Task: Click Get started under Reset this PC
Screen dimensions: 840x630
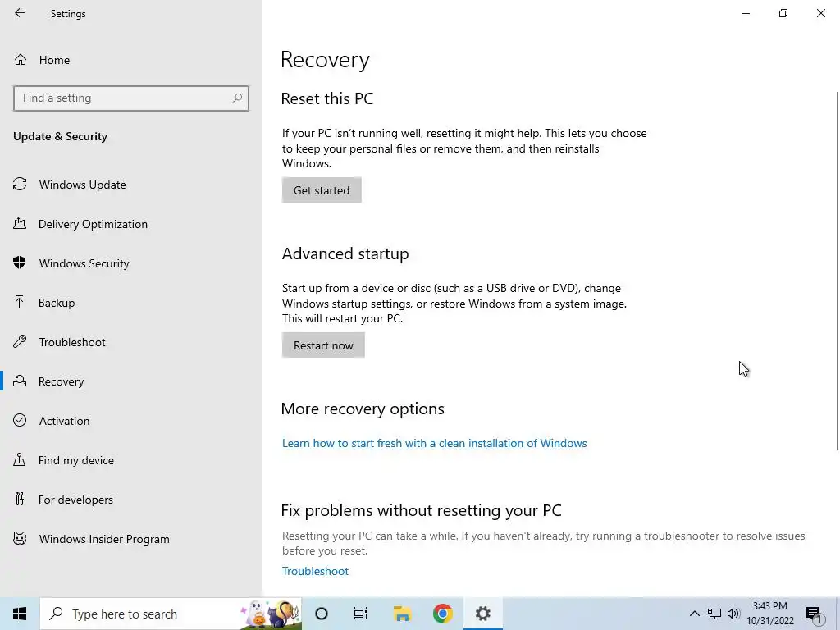Action: [322, 190]
